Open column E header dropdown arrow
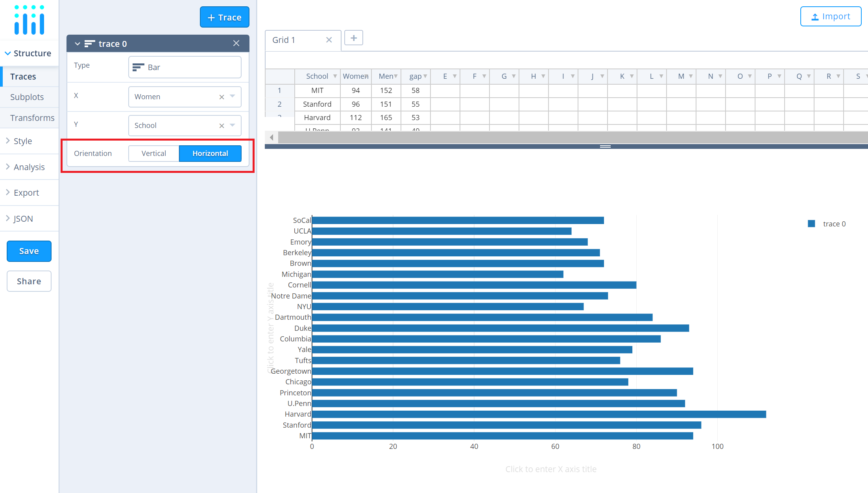Screen dimensions: 868x493 point(454,76)
